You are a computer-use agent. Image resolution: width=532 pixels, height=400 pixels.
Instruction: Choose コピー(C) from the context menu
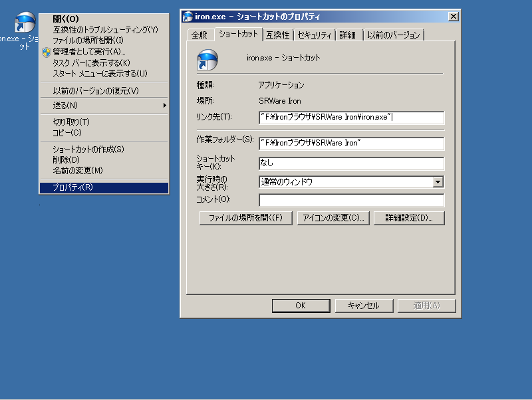coord(104,132)
